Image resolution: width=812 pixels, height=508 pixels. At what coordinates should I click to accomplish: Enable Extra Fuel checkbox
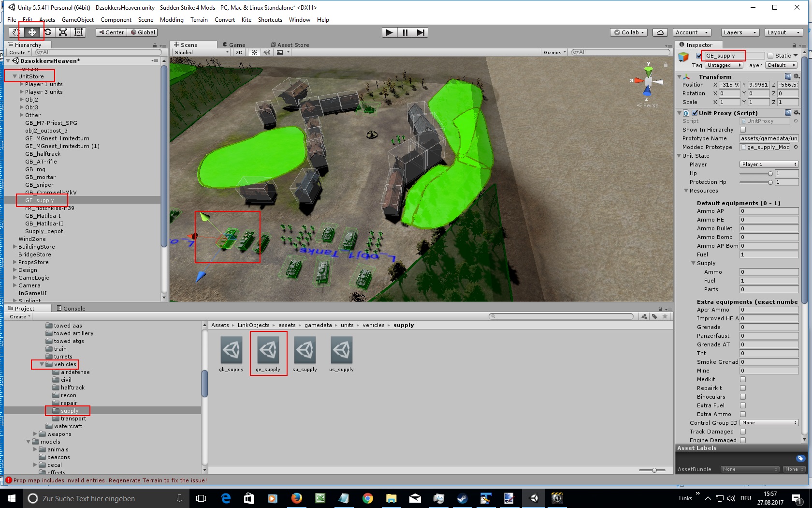pyautogui.click(x=743, y=405)
